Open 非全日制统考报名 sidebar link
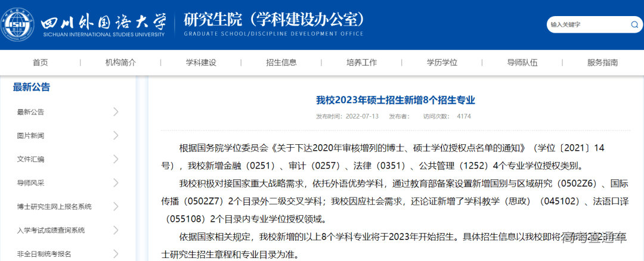The image size is (644, 261). click(44, 254)
